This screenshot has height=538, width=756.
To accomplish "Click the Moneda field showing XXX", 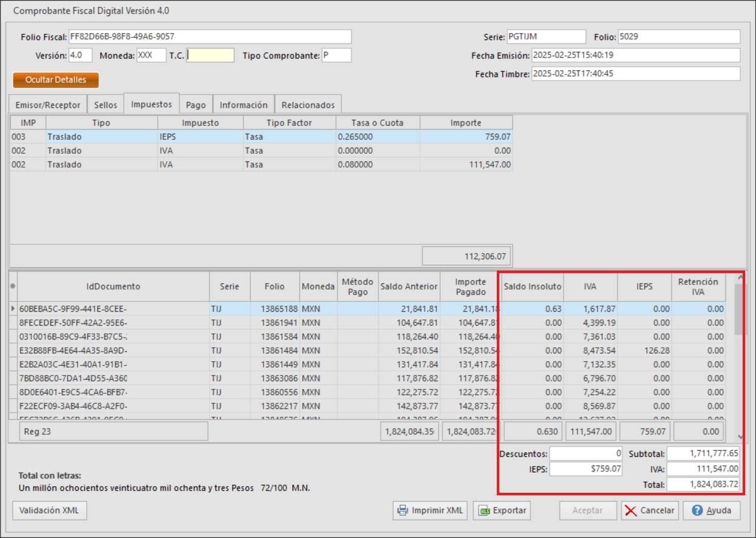I will point(152,55).
